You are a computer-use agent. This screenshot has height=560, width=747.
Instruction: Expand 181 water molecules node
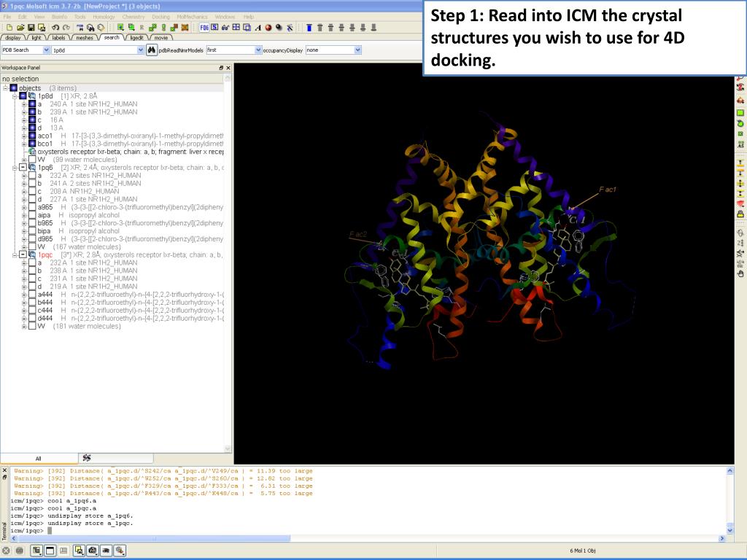(24, 326)
